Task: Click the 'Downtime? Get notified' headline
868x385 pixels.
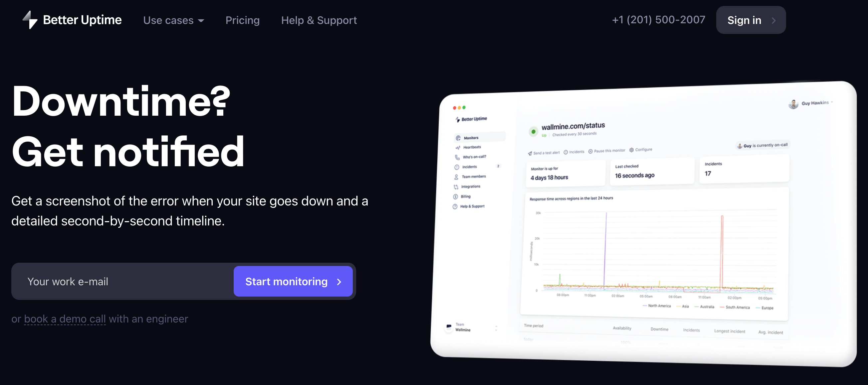Action: (x=128, y=127)
